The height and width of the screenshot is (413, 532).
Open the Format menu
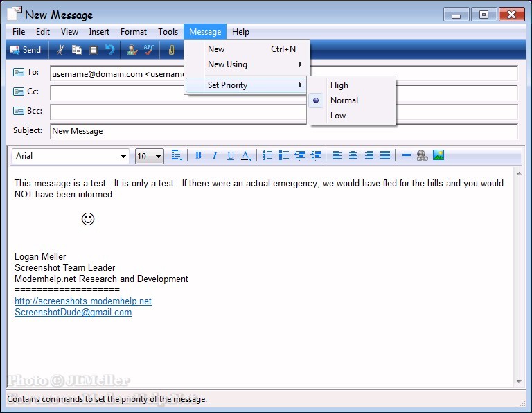tap(134, 32)
